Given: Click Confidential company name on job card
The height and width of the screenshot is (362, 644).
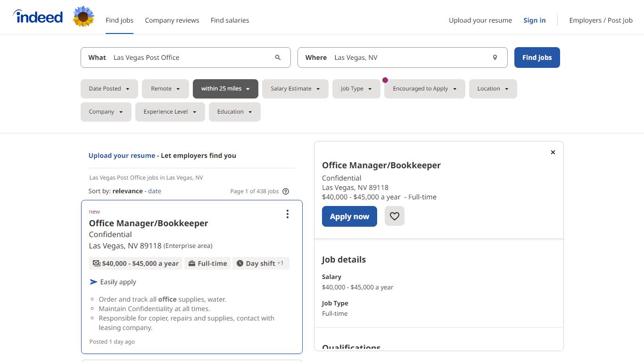Looking at the screenshot, I should tap(110, 234).
